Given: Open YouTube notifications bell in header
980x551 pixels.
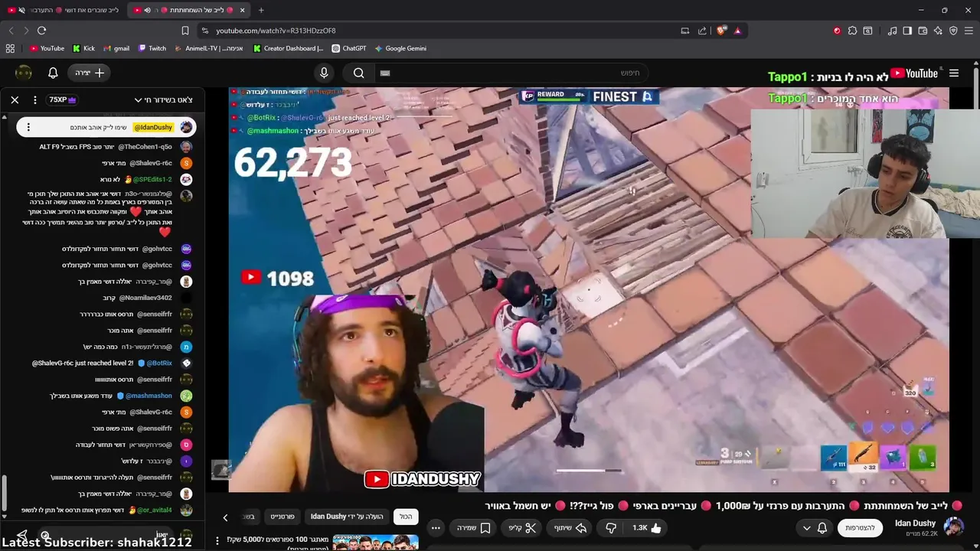Looking at the screenshot, I should [x=53, y=73].
